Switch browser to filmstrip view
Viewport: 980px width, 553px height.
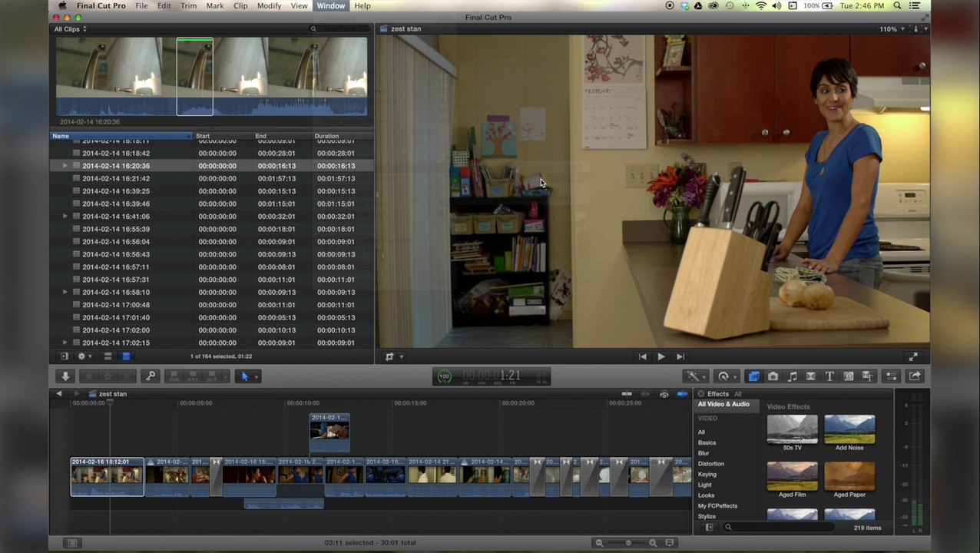pos(108,356)
